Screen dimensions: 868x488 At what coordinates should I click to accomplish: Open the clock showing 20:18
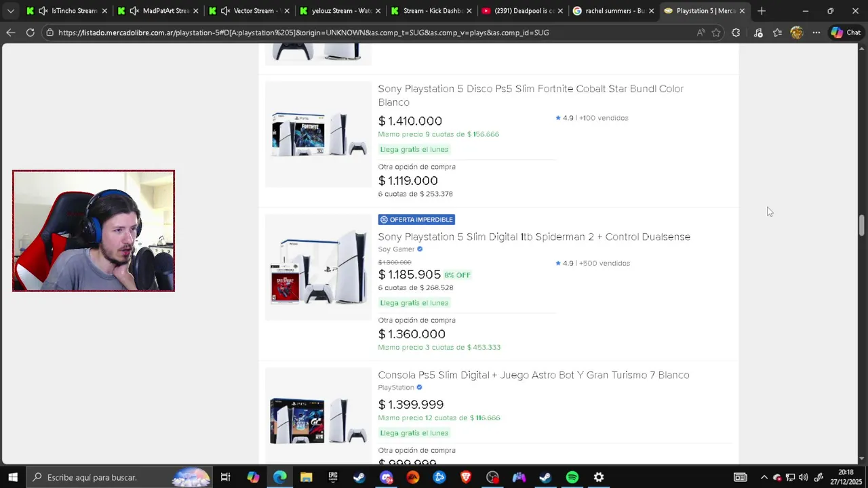click(x=846, y=477)
